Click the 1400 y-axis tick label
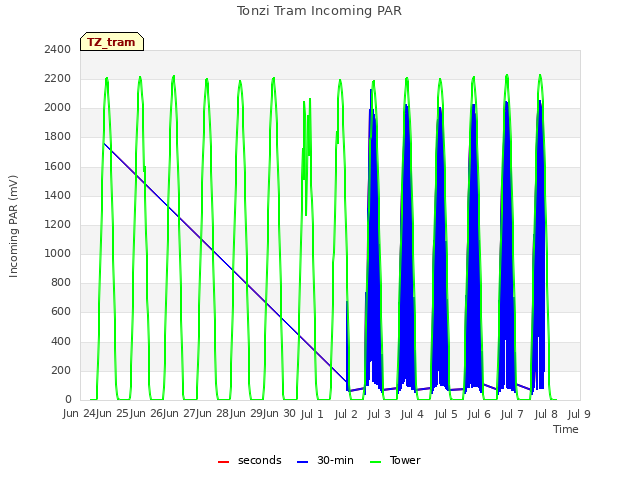Screen dimensions: 640x480 point(58,195)
